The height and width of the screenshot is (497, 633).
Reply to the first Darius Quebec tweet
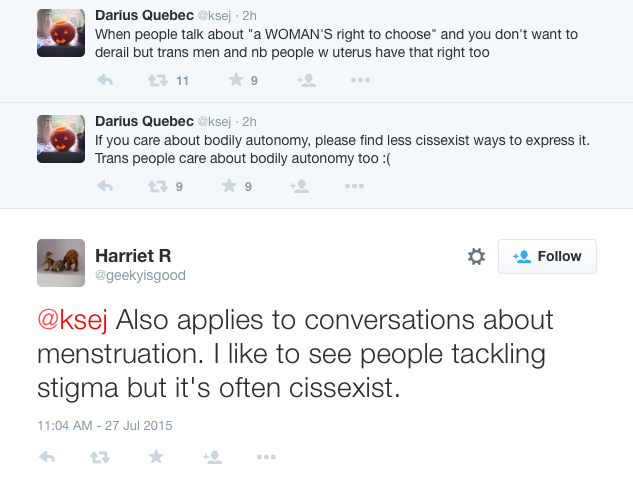[x=104, y=81]
